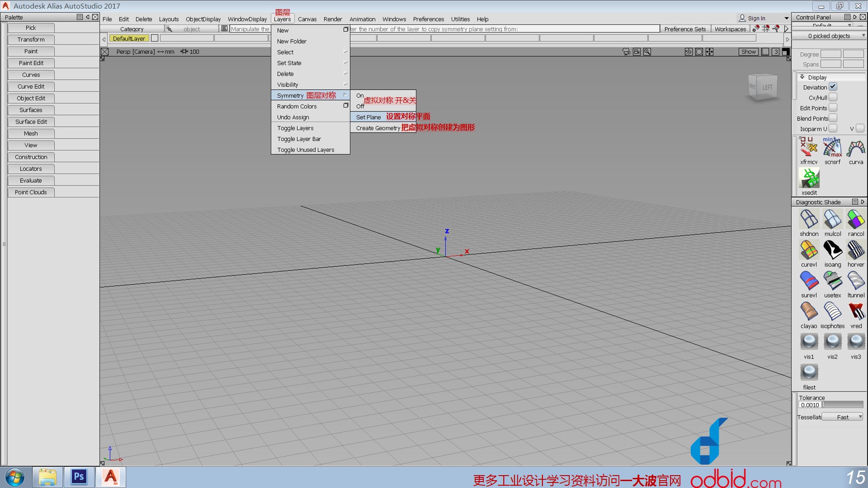Apply the isoang isophote angle shade
The height and width of the screenshot is (488, 868).
click(x=832, y=250)
